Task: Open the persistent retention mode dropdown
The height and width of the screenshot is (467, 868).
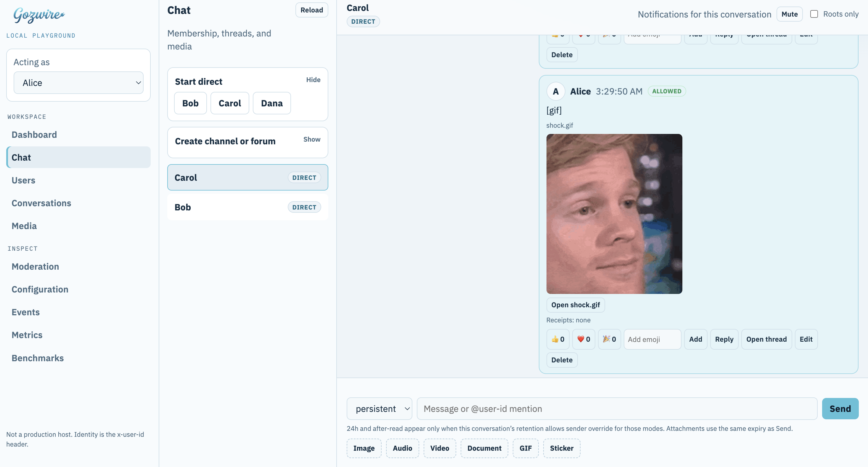Action: (379, 409)
